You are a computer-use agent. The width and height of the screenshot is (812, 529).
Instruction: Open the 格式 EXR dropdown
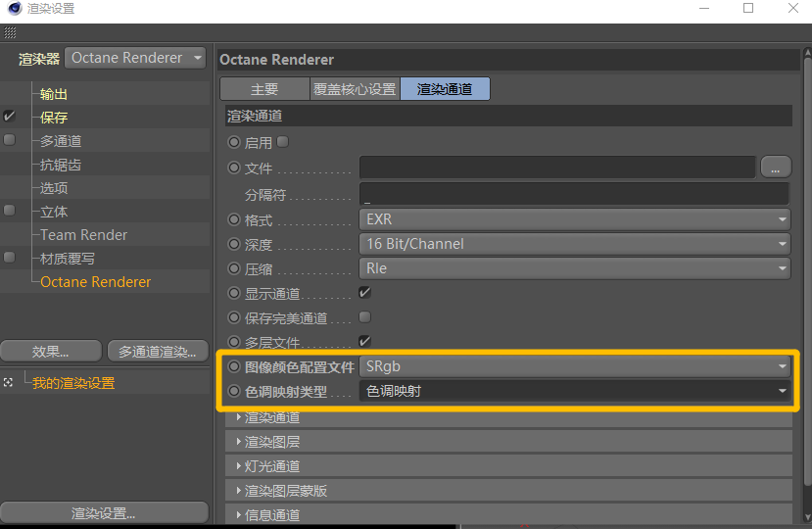pyautogui.click(x=575, y=219)
